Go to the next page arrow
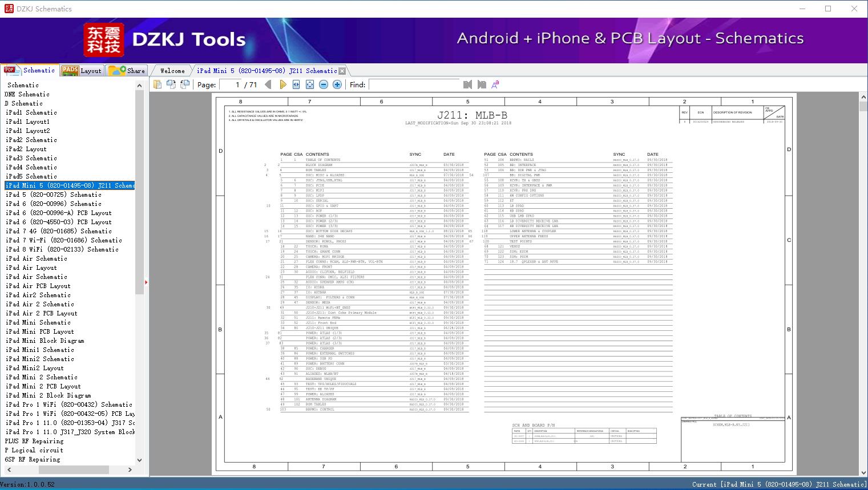 tap(282, 84)
